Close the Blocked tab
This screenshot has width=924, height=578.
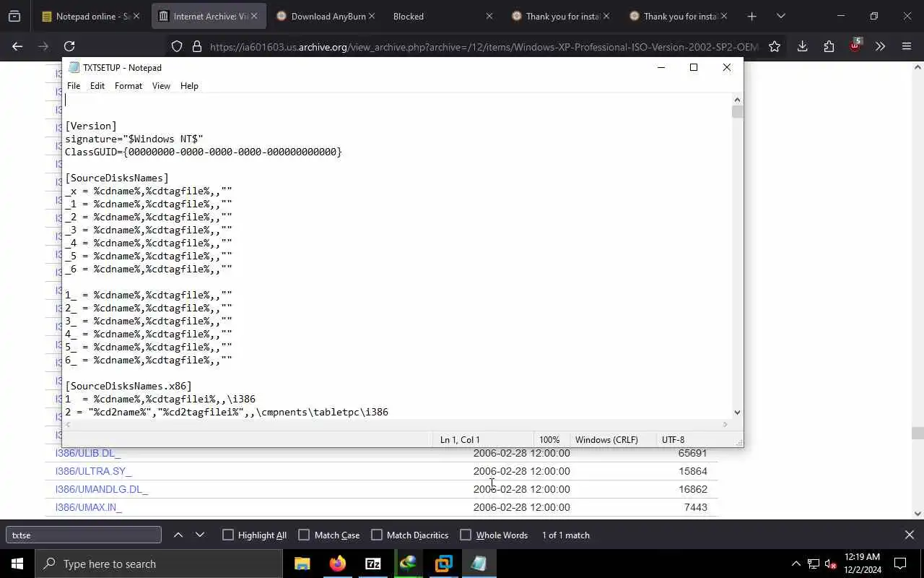[x=489, y=16]
